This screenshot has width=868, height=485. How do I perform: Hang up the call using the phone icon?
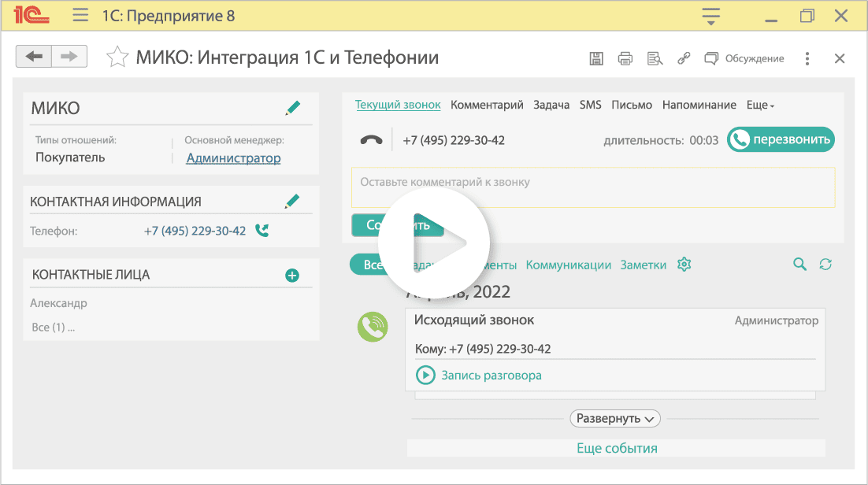(x=371, y=139)
